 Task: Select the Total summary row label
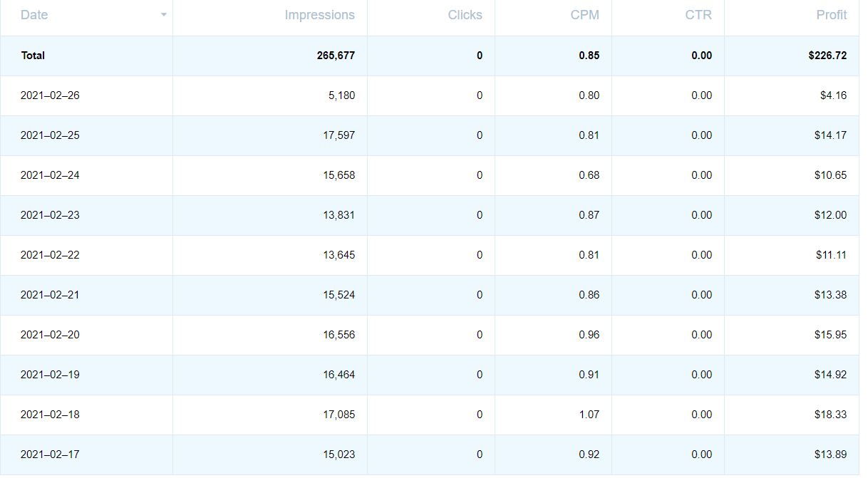coord(33,56)
